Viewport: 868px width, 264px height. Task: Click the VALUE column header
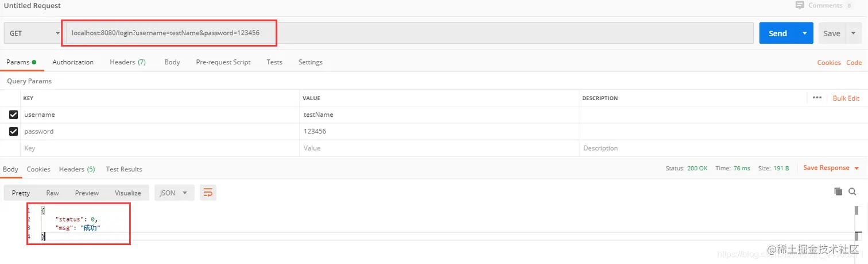coord(311,98)
